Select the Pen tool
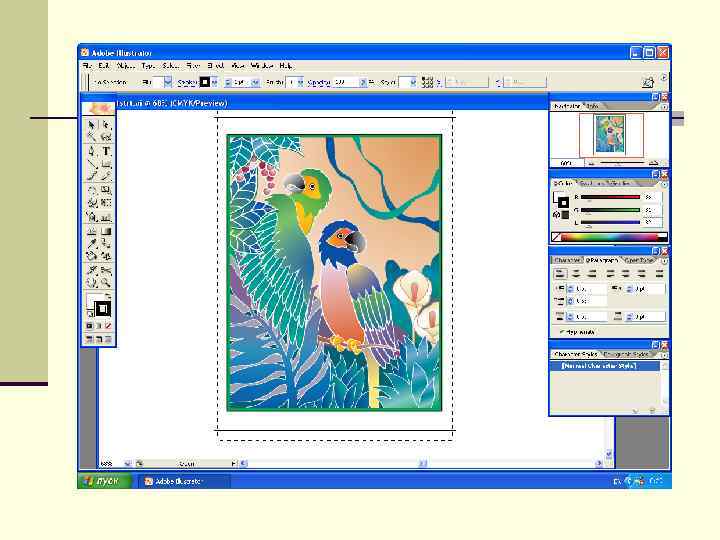This screenshot has height=540, width=720. (92, 151)
